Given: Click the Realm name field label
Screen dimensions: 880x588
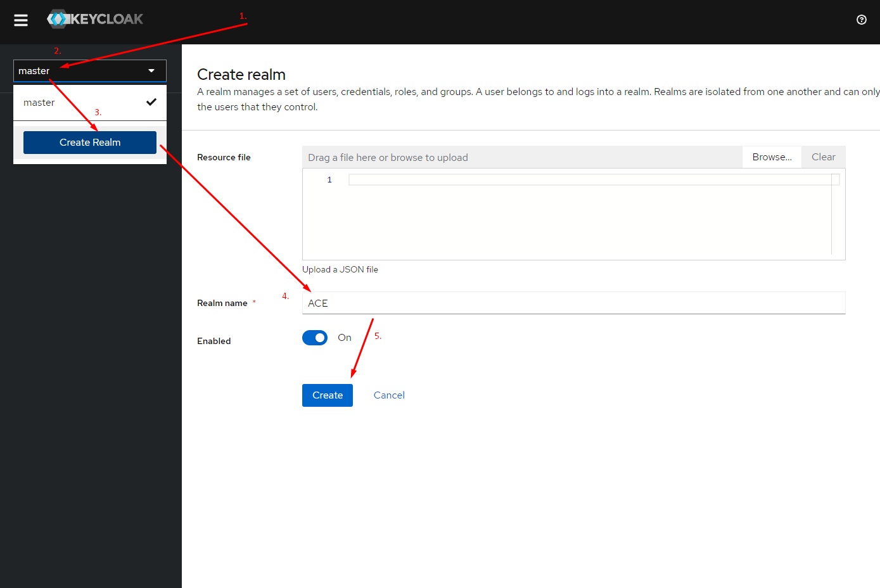Looking at the screenshot, I should (x=222, y=304).
